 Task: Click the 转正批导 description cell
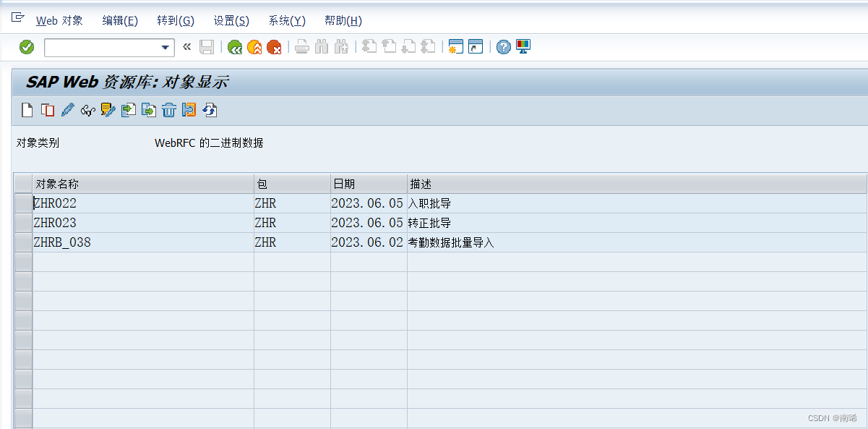[637, 223]
